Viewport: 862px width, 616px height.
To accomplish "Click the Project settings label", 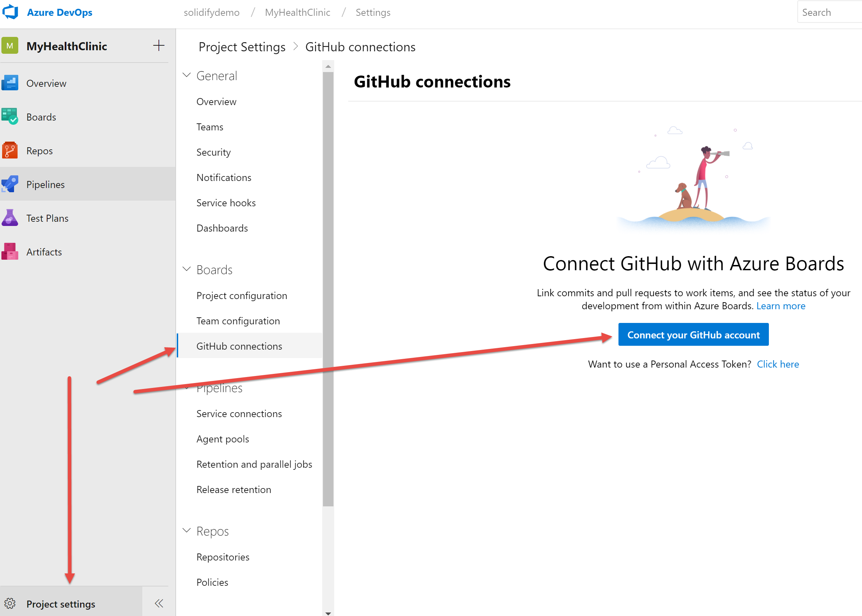I will (61, 604).
